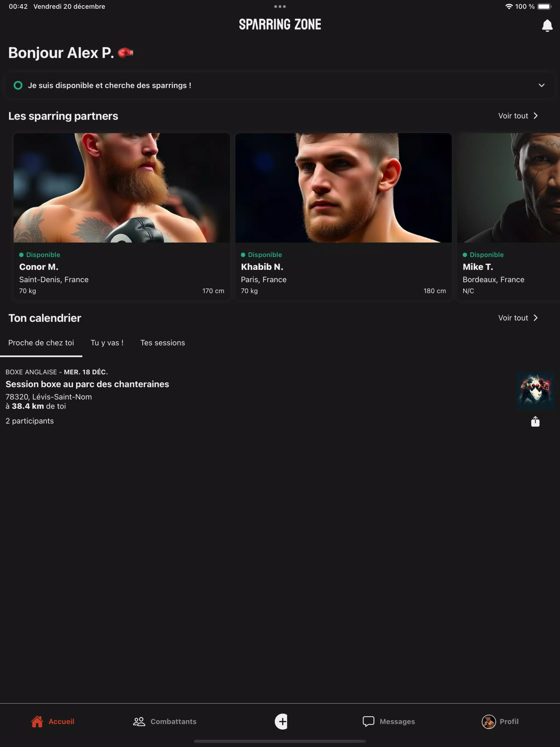Screen dimensions: 560x747
Task: Open Conor M. partner card
Action: point(122,216)
